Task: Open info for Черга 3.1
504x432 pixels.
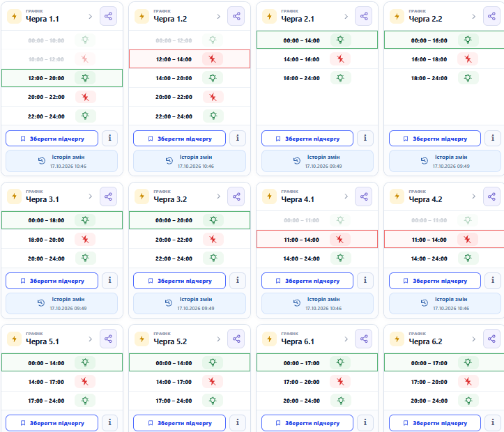Action: click(x=109, y=281)
